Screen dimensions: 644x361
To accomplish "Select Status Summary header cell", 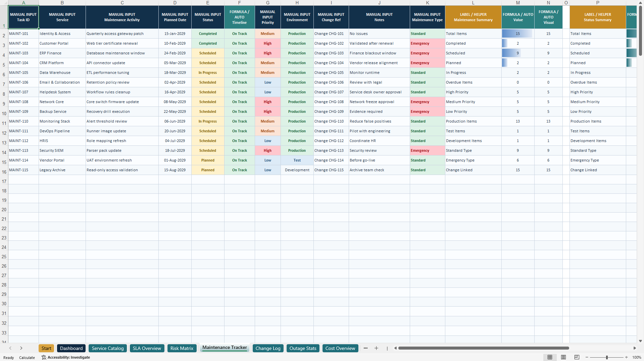I will 598,17.
